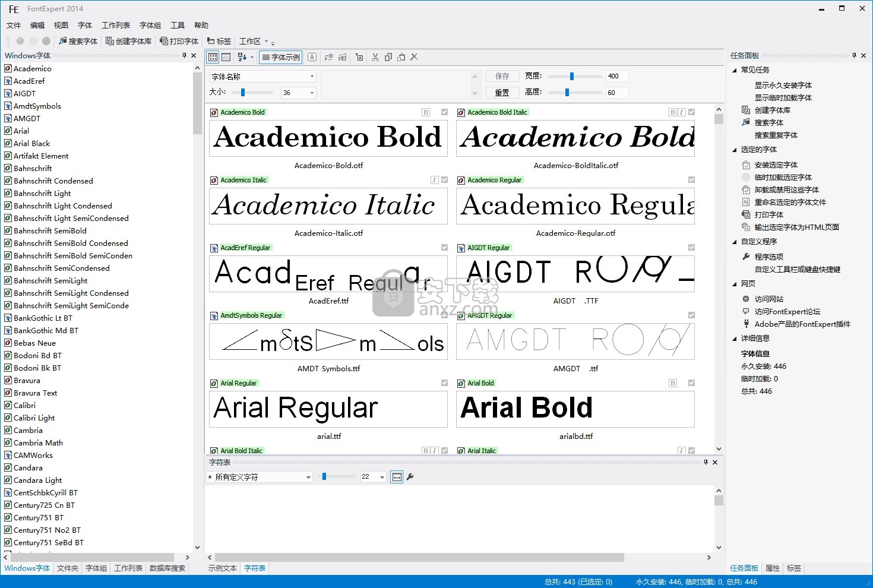Pin the Windows字体 panel

click(x=184, y=55)
